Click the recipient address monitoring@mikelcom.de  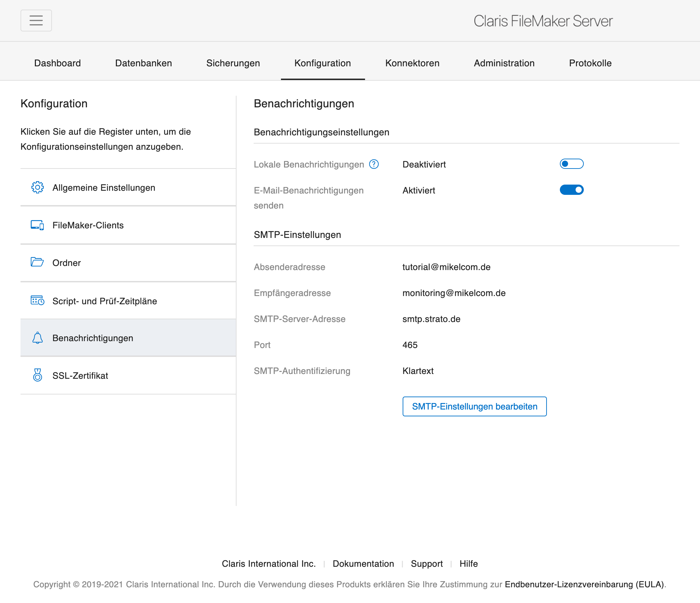pyautogui.click(x=454, y=293)
